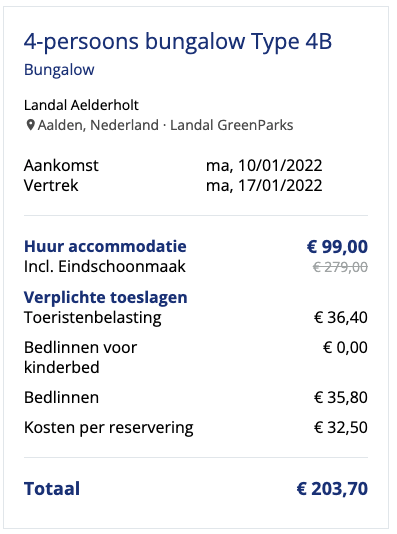Click Bedlinnen voor kinderbed item
Image resolution: width=397 pixels, height=534 pixels.
tap(80, 357)
